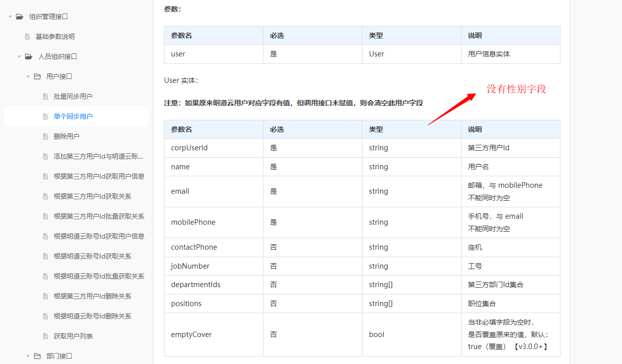Click the 部门接口 folder icon
Screen dimensions: 622x364
(x=37, y=356)
